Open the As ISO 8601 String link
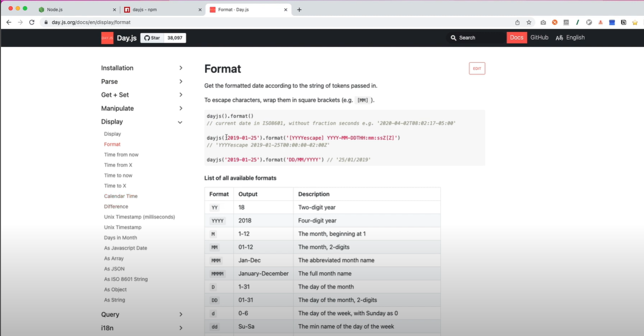 point(126,279)
